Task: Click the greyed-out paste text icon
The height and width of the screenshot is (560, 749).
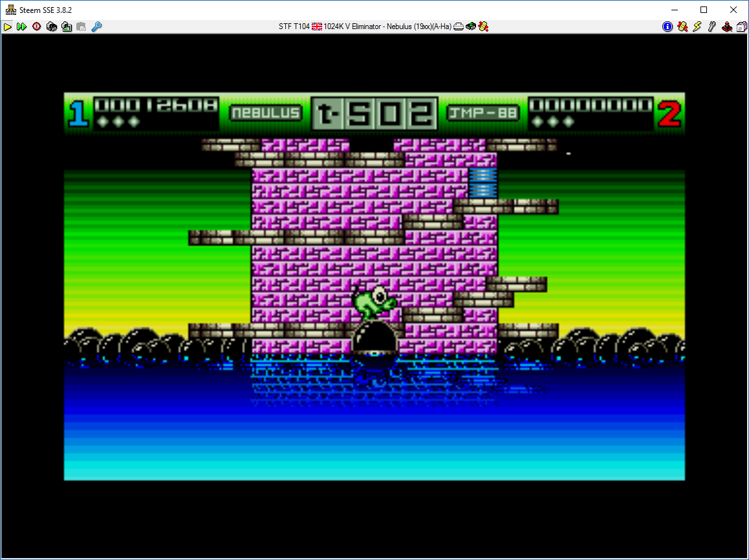Action: pos(81,27)
